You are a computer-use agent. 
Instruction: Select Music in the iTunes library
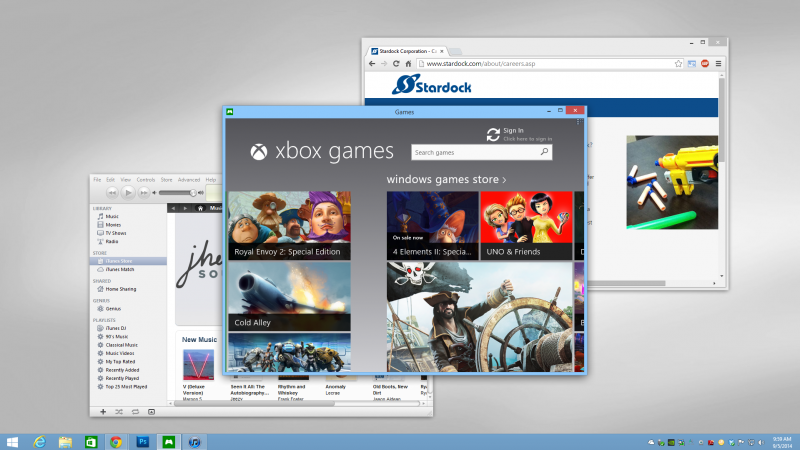[x=112, y=216]
